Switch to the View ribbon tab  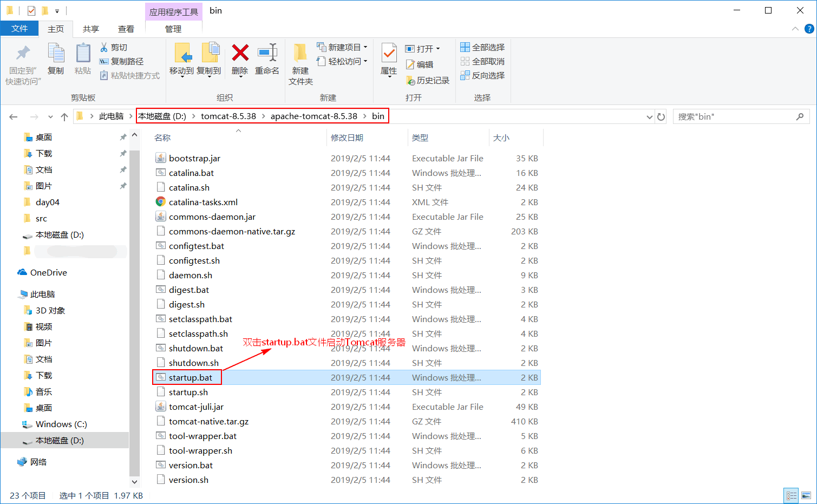(x=126, y=29)
